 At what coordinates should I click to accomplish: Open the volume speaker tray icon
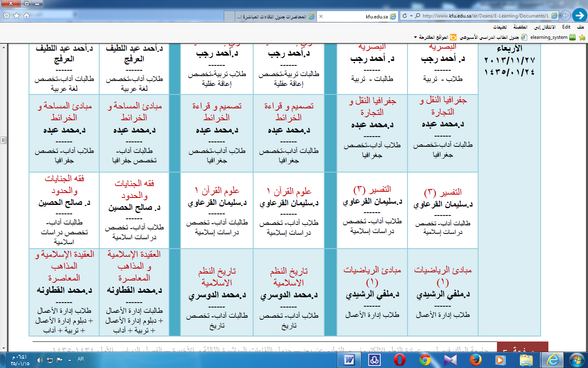(x=40, y=360)
